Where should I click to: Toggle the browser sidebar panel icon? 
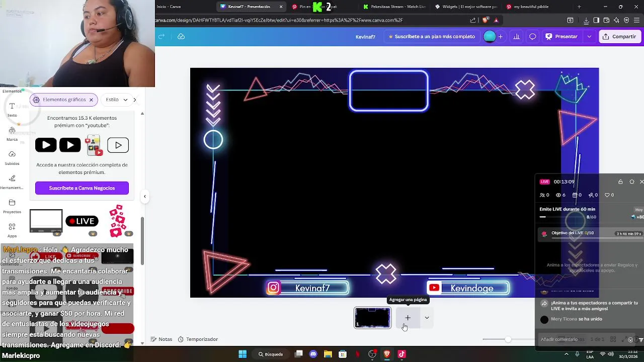pyautogui.click(x=596, y=20)
